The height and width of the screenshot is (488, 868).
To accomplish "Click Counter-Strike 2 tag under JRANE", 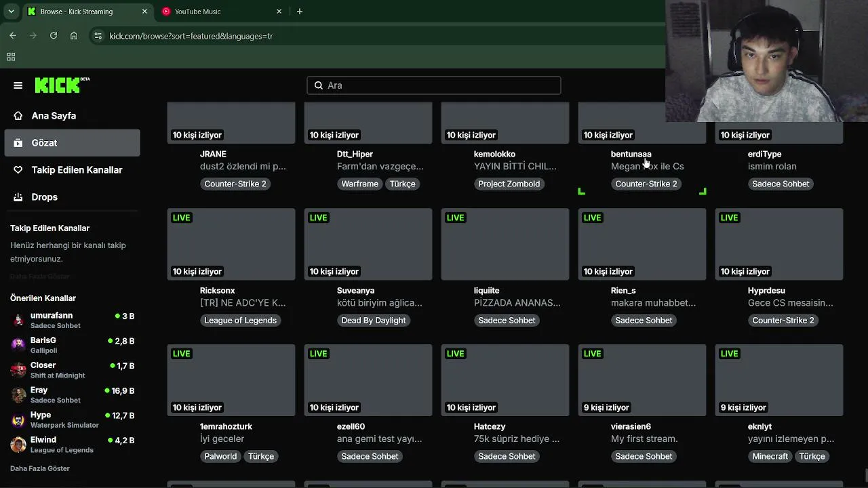I will point(235,184).
